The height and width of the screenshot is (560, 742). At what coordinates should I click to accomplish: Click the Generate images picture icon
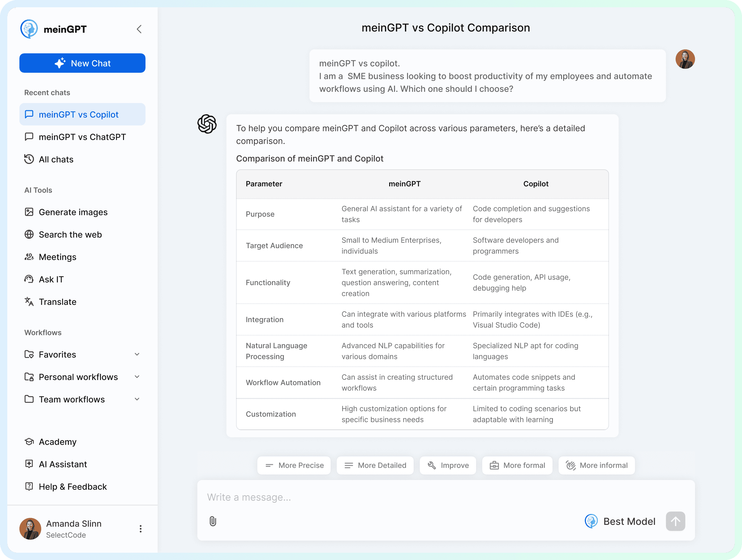[x=29, y=212]
